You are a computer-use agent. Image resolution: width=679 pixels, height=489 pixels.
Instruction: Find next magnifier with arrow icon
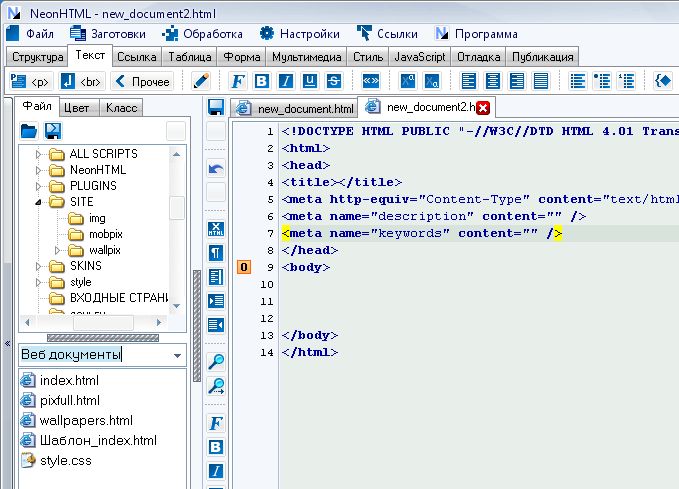pyautogui.click(x=216, y=385)
